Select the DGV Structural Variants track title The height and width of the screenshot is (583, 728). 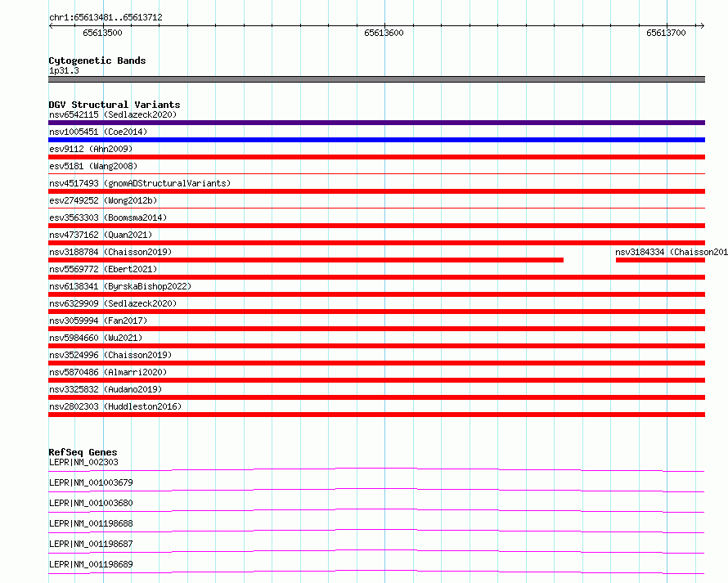(115, 105)
